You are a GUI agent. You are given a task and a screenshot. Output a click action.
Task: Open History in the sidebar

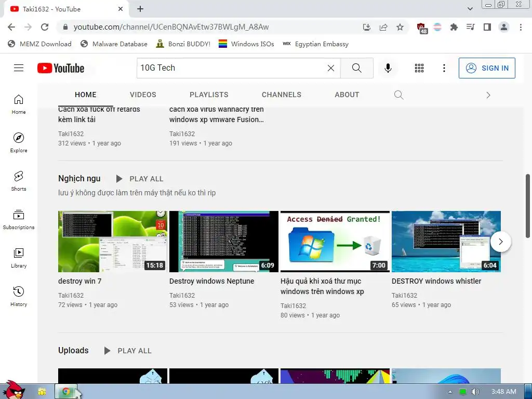coord(19,297)
